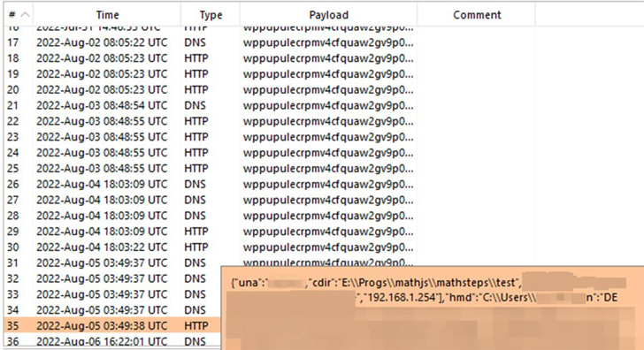Click the payload text in row 20
The image size is (644, 350).
click(x=328, y=90)
